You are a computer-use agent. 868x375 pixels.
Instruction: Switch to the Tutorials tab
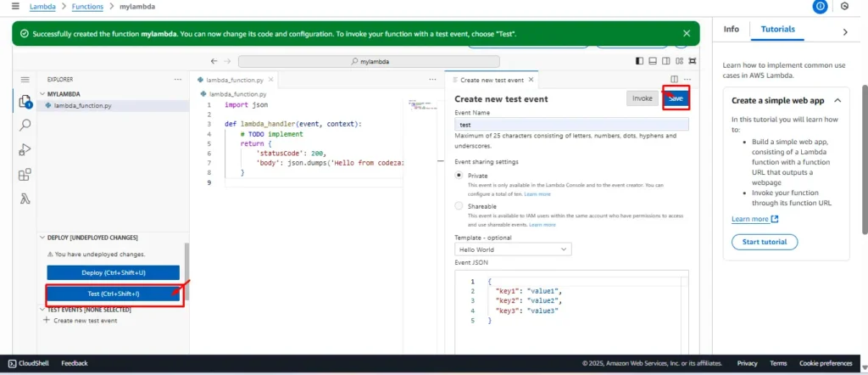(778, 30)
